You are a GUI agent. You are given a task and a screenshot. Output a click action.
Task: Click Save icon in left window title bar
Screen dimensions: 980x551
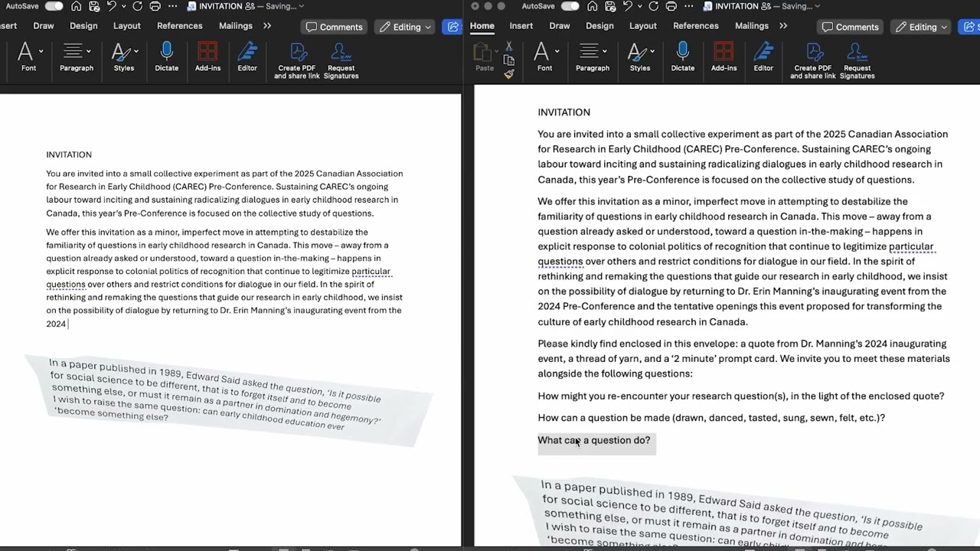tap(93, 6)
